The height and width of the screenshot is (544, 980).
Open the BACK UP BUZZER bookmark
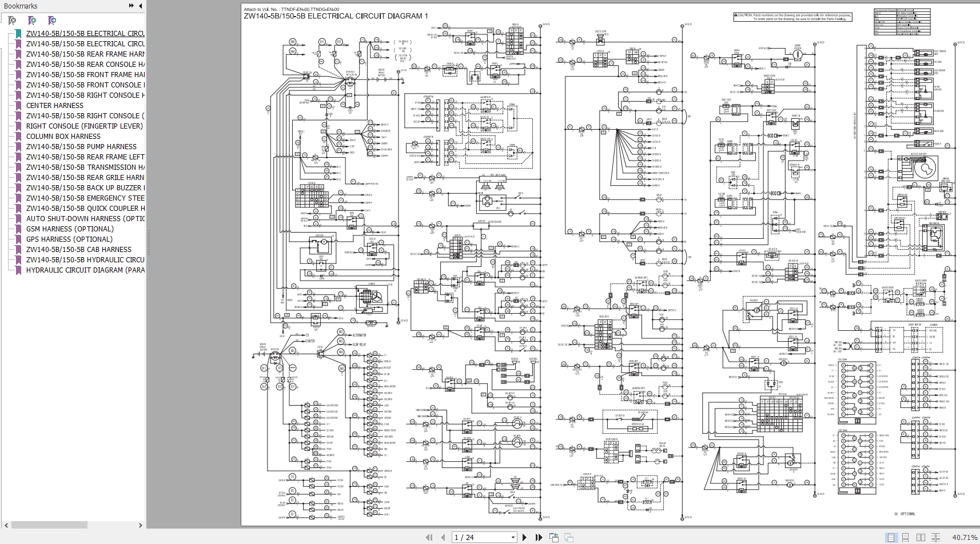(x=85, y=188)
